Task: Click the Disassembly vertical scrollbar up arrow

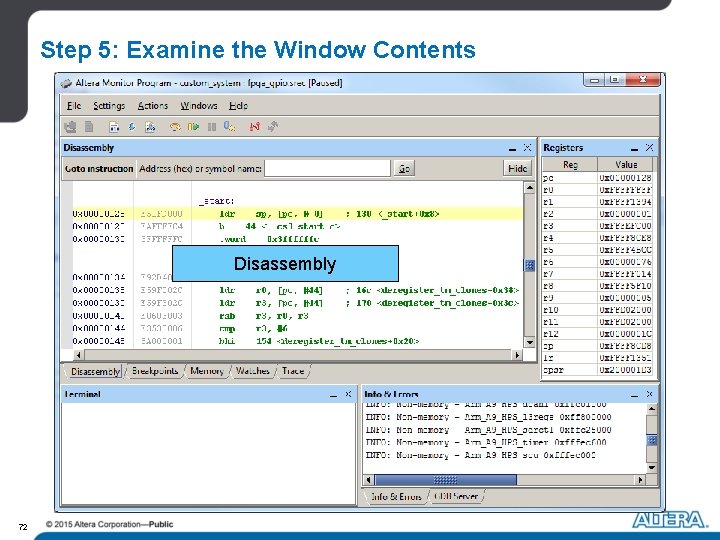Action: (x=529, y=187)
